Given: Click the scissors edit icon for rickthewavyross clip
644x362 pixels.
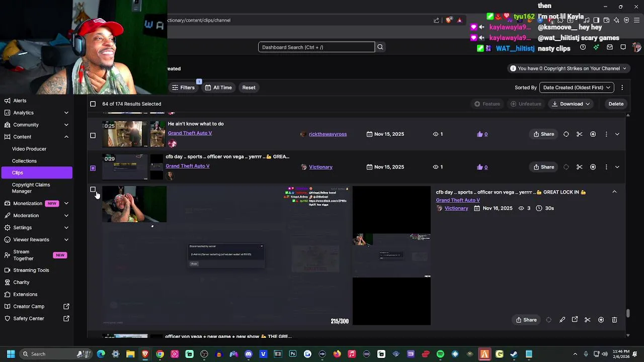Looking at the screenshot, I should (x=580, y=134).
